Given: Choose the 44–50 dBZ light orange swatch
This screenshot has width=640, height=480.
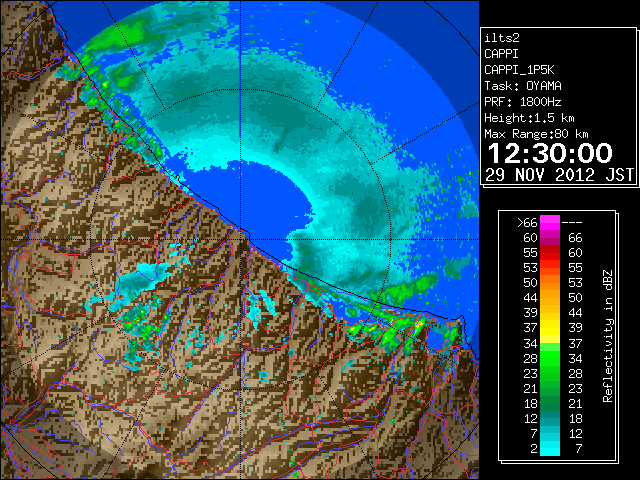Looking at the screenshot, I should pos(550,298).
